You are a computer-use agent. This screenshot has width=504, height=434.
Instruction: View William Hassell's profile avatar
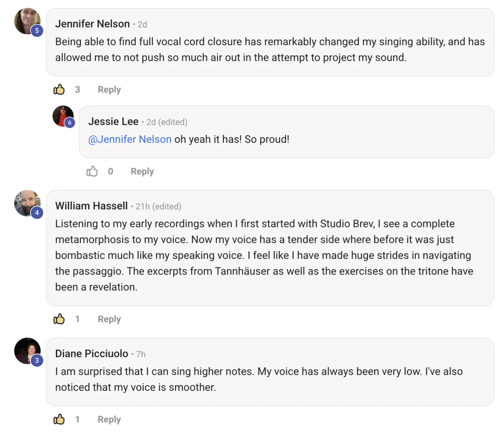pyautogui.click(x=26, y=202)
